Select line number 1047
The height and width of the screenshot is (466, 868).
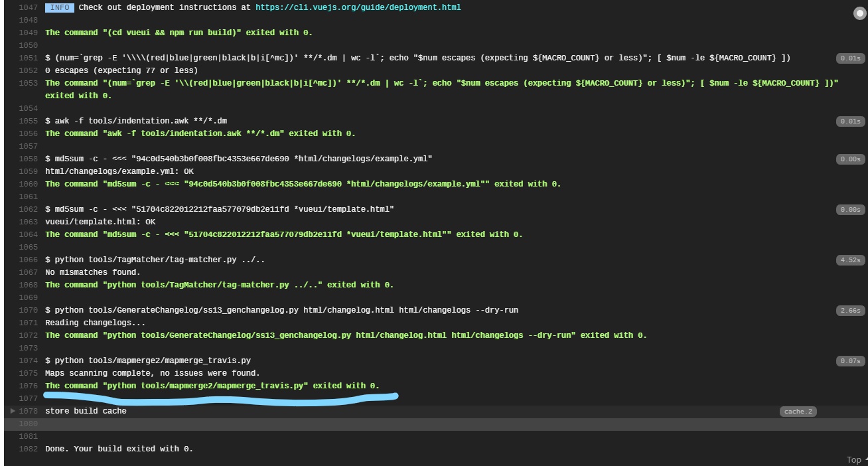click(28, 7)
